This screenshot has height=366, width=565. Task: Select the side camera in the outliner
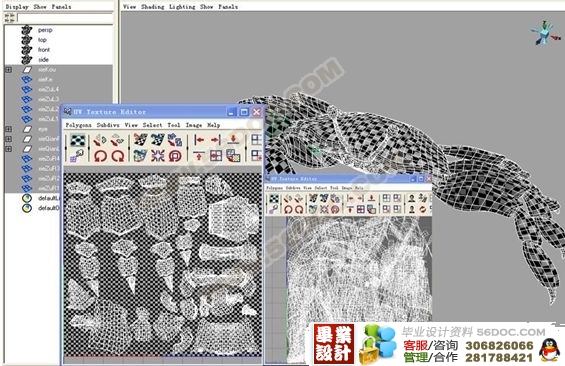[x=43, y=59]
